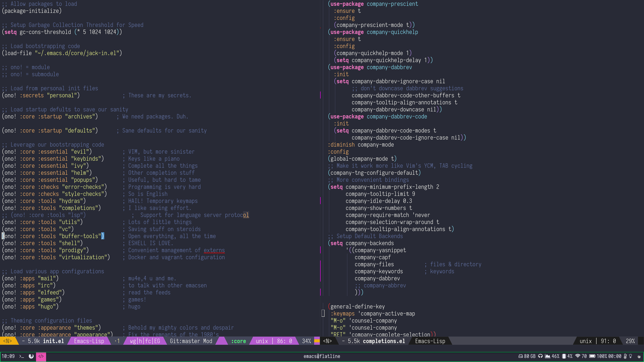Image resolution: width=644 pixels, height=362 pixels.
Task: Click the "hydras" tools entry
Action: (x=71, y=201)
